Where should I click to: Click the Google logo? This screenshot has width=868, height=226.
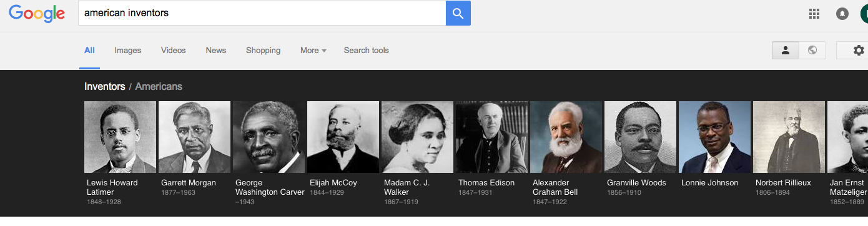pos(37,14)
